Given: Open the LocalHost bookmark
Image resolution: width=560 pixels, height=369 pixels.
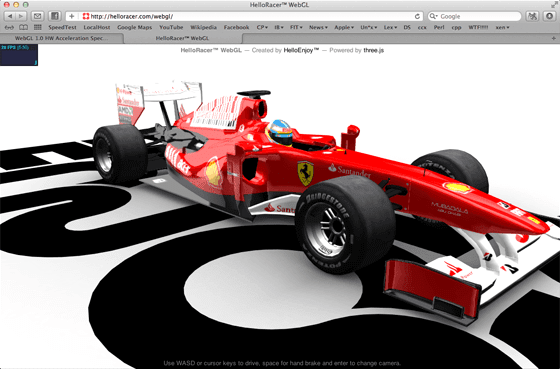Looking at the screenshot, I should (x=97, y=28).
